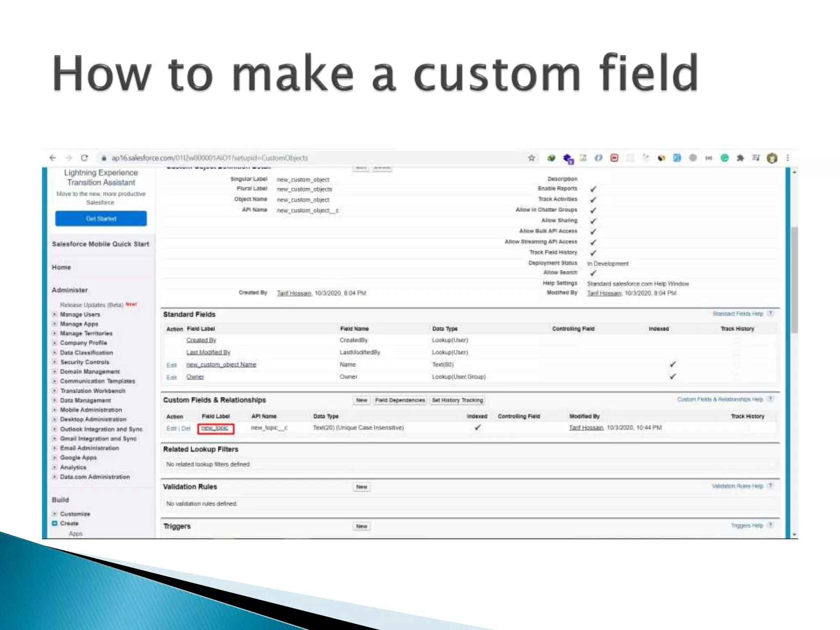
Task: Open Chrome's three-dot menu
Action: click(x=787, y=158)
